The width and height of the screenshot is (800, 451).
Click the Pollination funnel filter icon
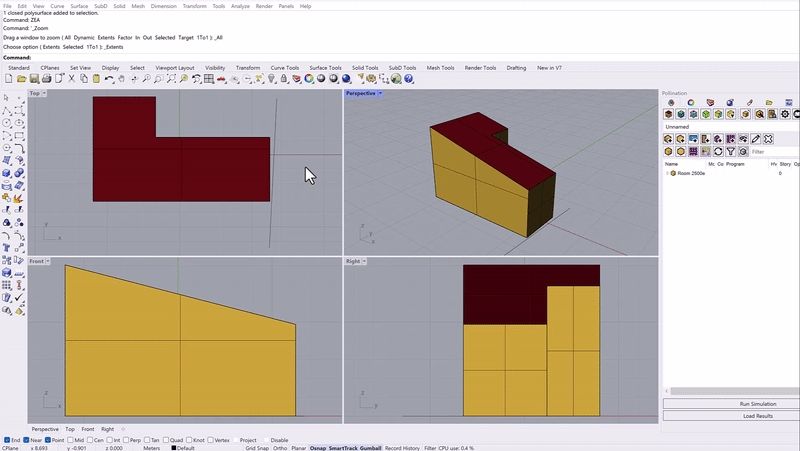point(731,152)
